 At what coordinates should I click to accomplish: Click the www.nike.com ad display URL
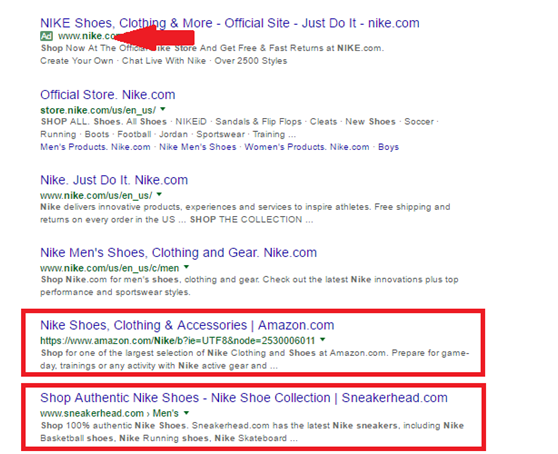(86, 36)
